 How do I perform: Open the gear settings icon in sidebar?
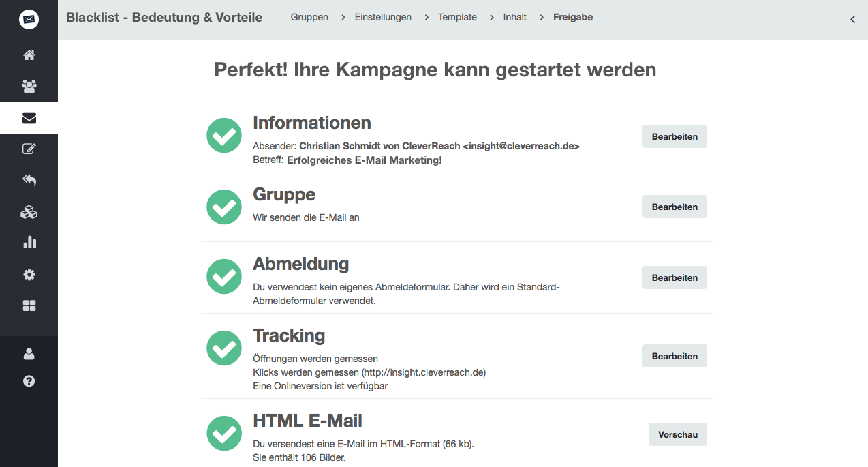[x=29, y=275]
